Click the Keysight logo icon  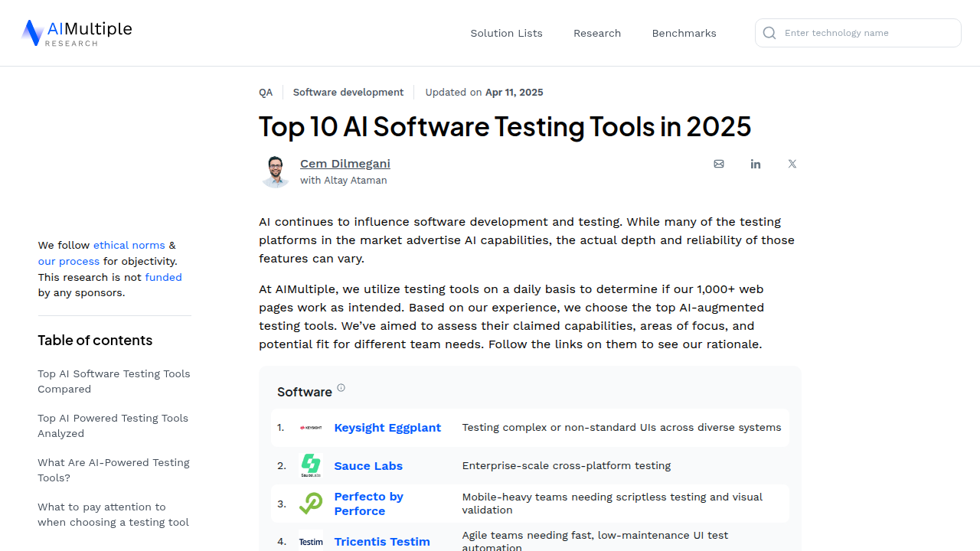(311, 428)
